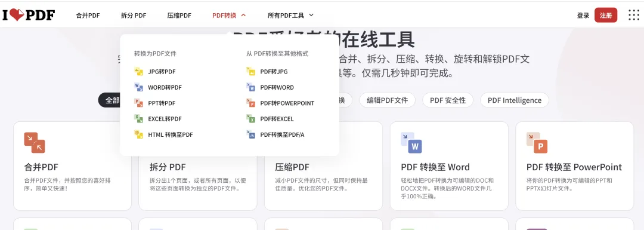Click the 压缩PDF card description text
Screen dimensions: 644x230
(321, 185)
